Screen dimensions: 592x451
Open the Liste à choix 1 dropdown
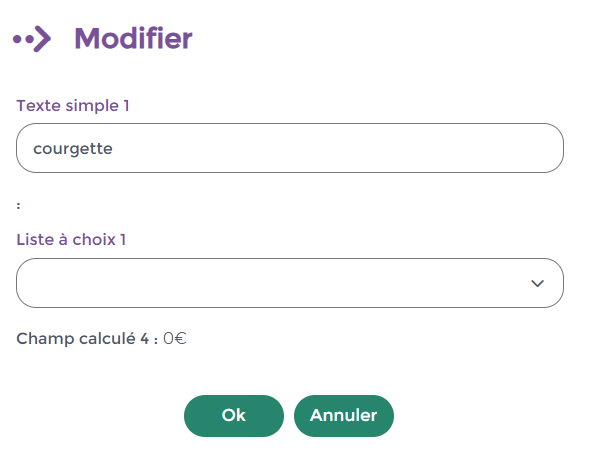[290, 283]
